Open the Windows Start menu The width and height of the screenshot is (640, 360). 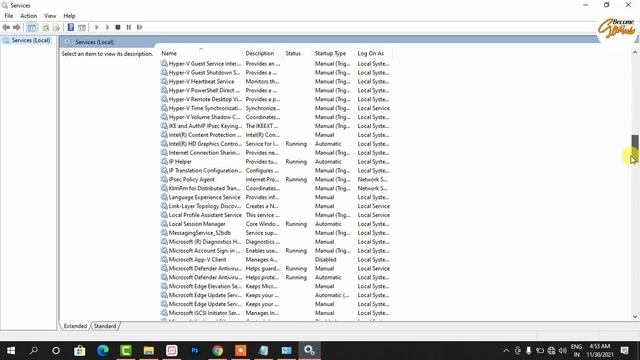click(x=11, y=351)
